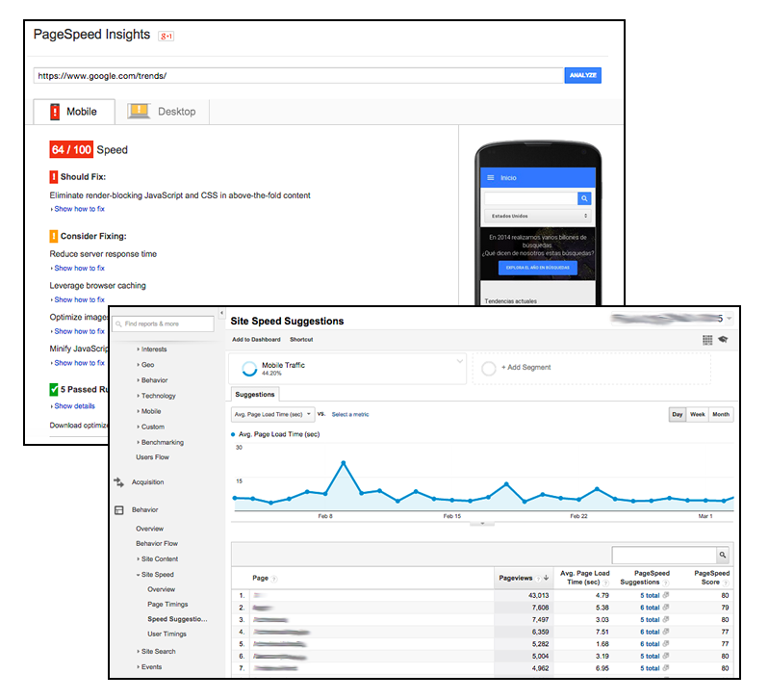Set the chart granularity to Month

[x=721, y=414]
